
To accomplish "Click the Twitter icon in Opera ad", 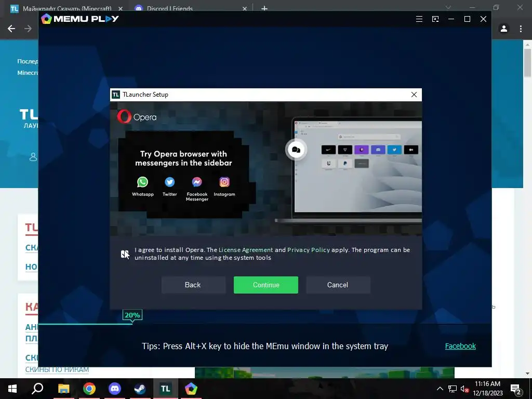I will coord(170,182).
